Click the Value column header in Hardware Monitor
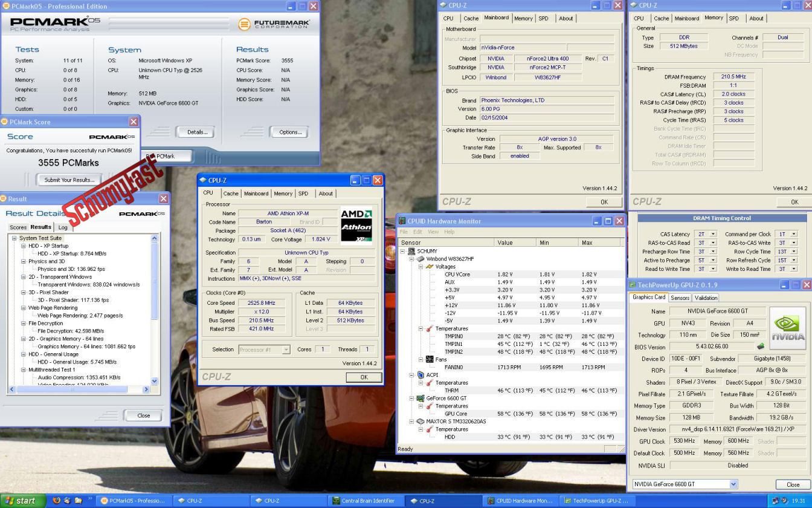The width and height of the screenshot is (812, 508). [x=515, y=243]
